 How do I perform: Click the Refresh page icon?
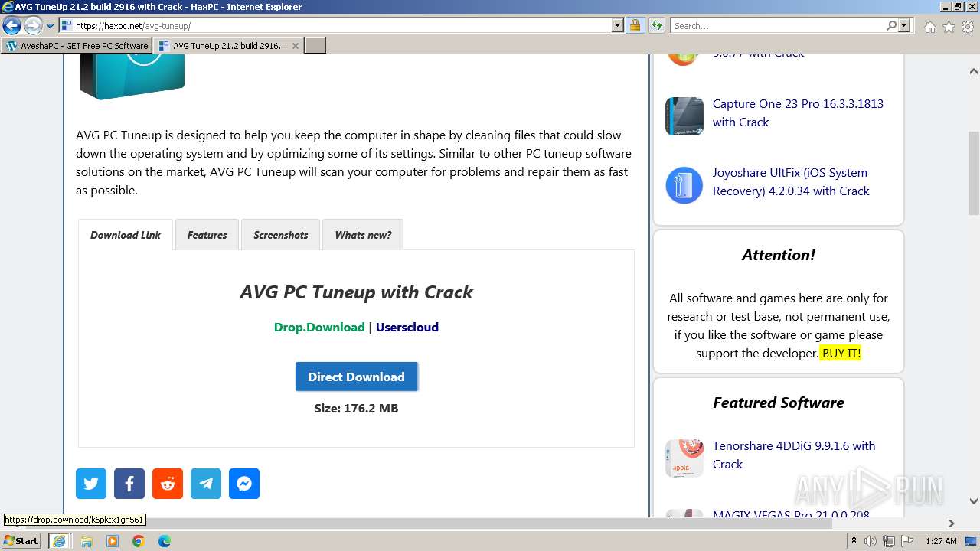click(x=656, y=26)
